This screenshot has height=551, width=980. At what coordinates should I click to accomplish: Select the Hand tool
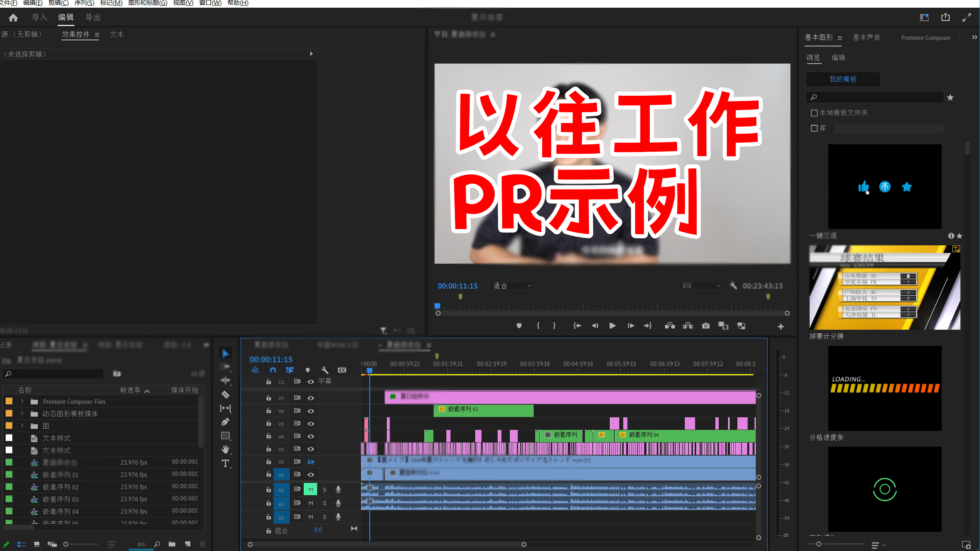[225, 449]
